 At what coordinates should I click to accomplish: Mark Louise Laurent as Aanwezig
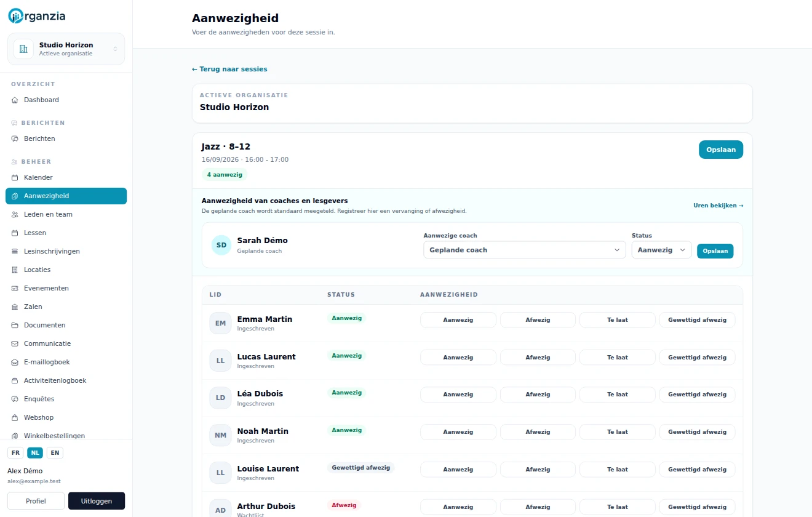coord(458,470)
